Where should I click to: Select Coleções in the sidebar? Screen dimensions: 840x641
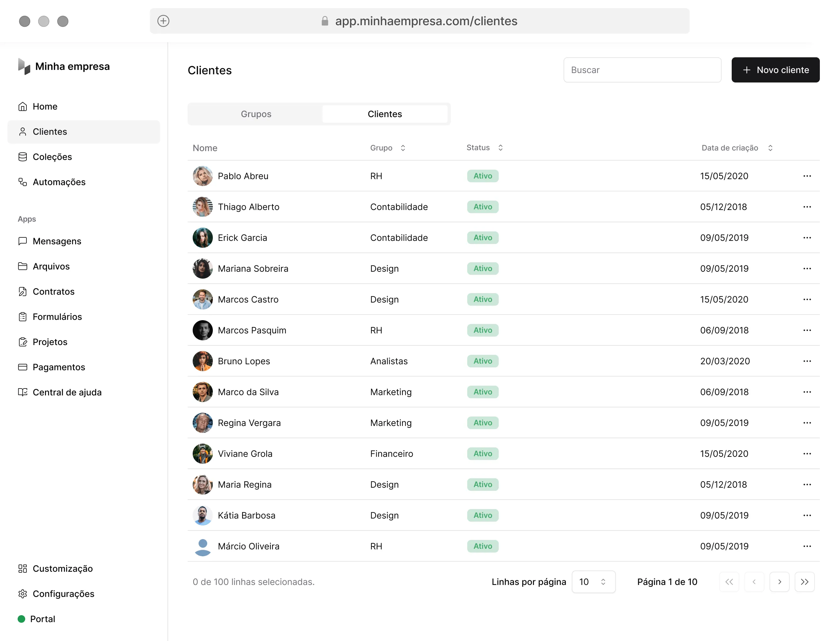tap(52, 156)
